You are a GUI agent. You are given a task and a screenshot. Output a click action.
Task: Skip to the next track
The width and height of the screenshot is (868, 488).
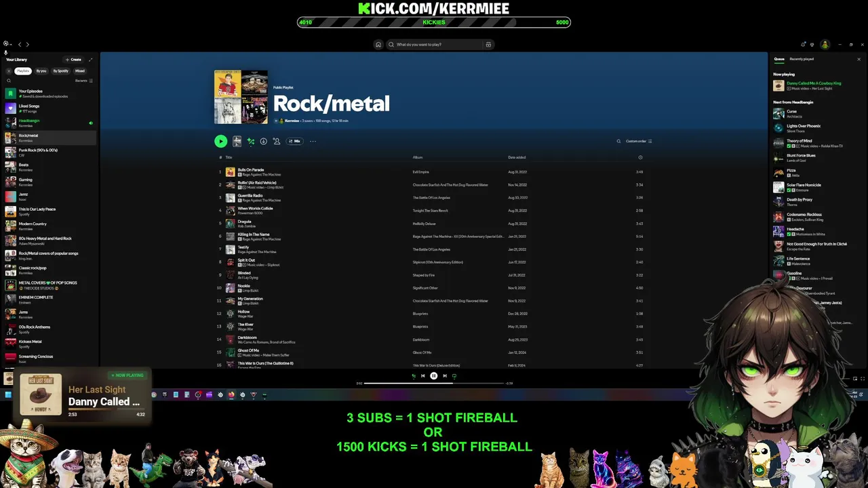(x=445, y=375)
